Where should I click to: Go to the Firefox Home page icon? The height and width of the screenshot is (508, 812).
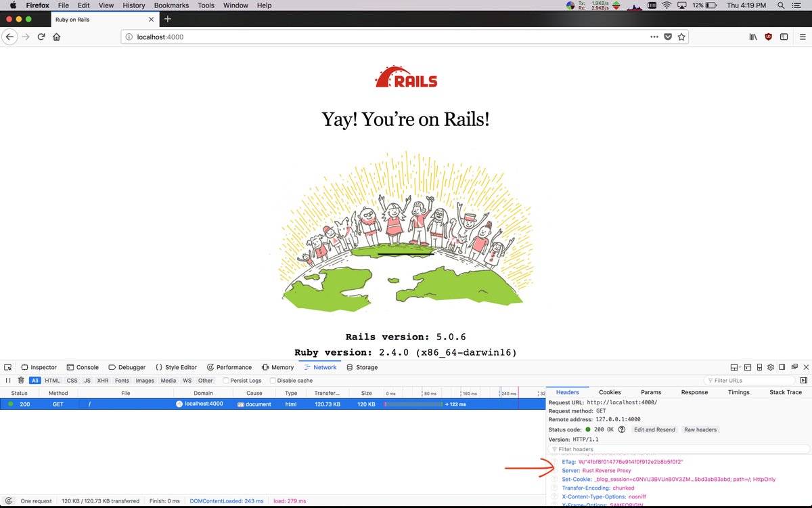pyautogui.click(x=57, y=37)
